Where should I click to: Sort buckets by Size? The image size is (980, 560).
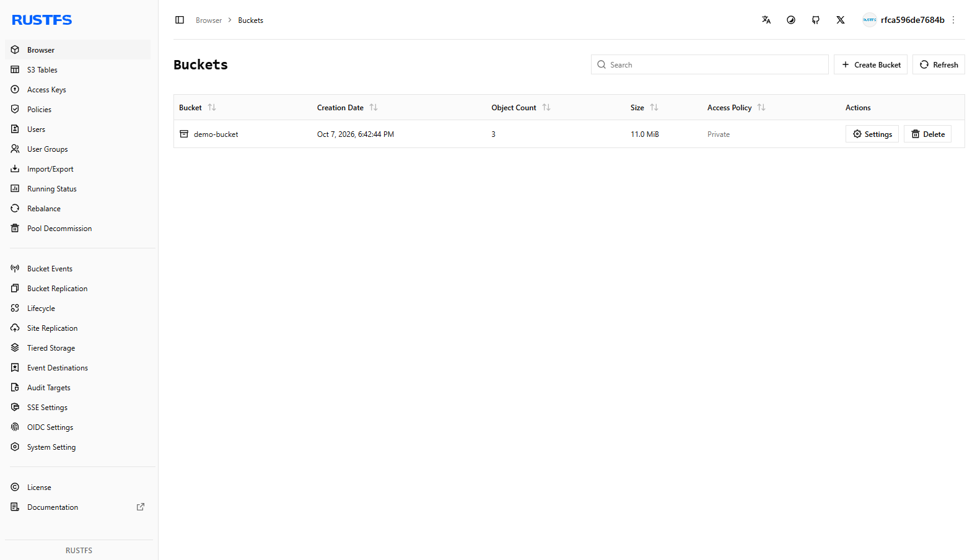654,107
